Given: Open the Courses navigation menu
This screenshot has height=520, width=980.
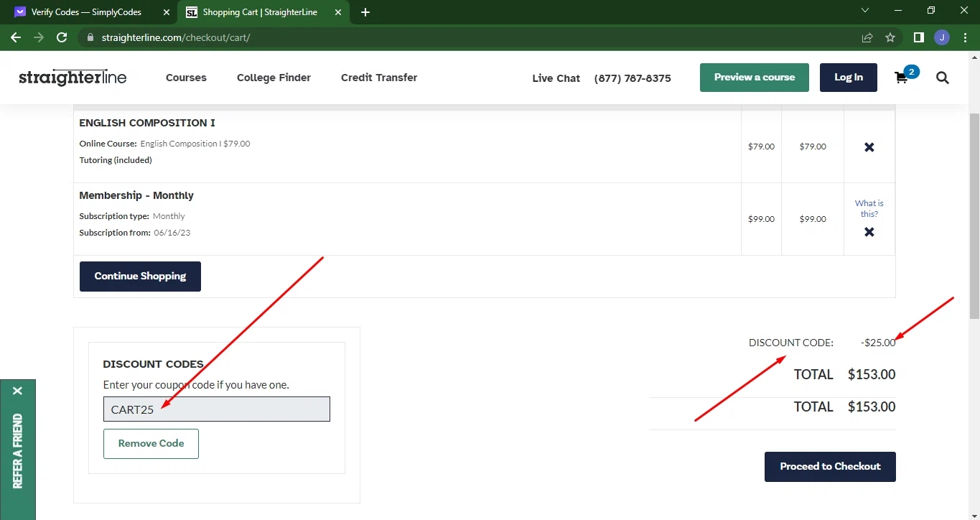Looking at the screenshot, I should tap(186, 78).
